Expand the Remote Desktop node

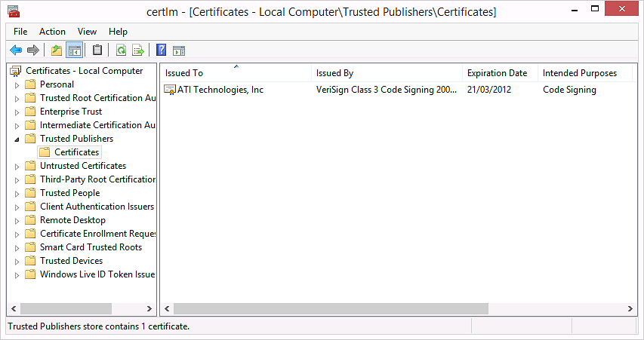pyautogui.click(x=17, y=220)
